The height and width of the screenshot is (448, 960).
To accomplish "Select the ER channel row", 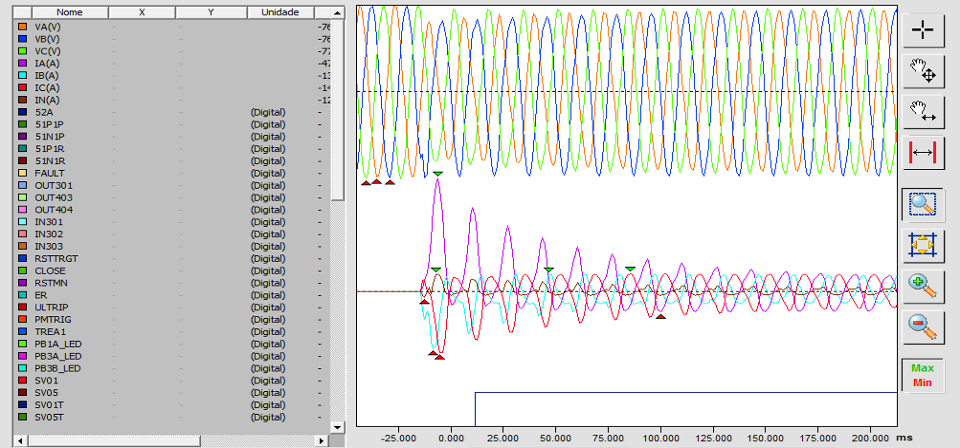I will (171, 295).
